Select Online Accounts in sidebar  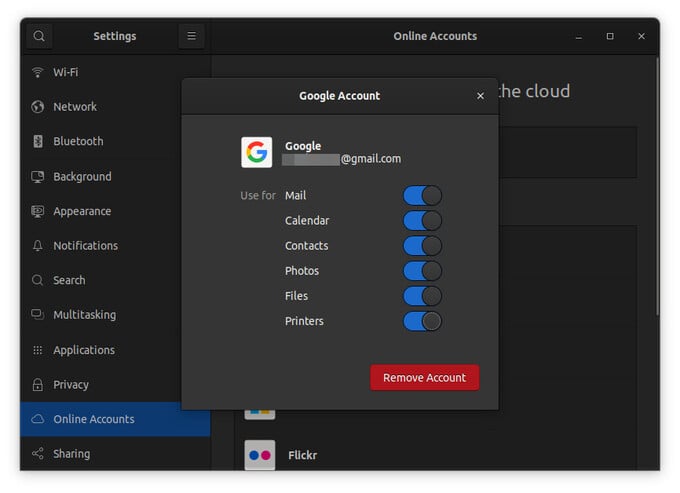pyautogui.click(x=115, y=419)
